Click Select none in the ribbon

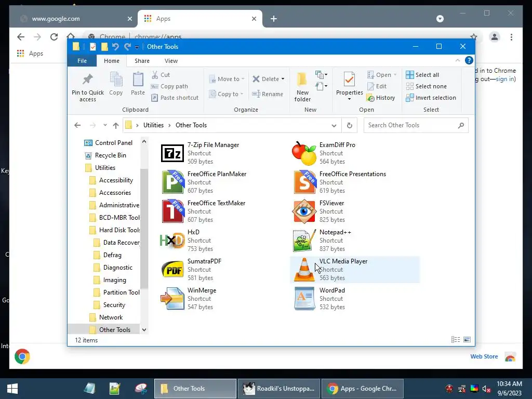click(427, 86)
